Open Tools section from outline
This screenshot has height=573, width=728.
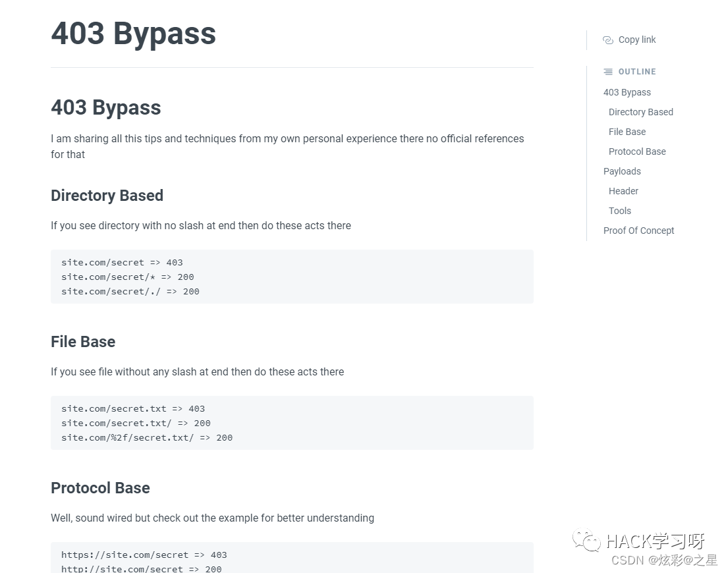click(x=620, y=211)
